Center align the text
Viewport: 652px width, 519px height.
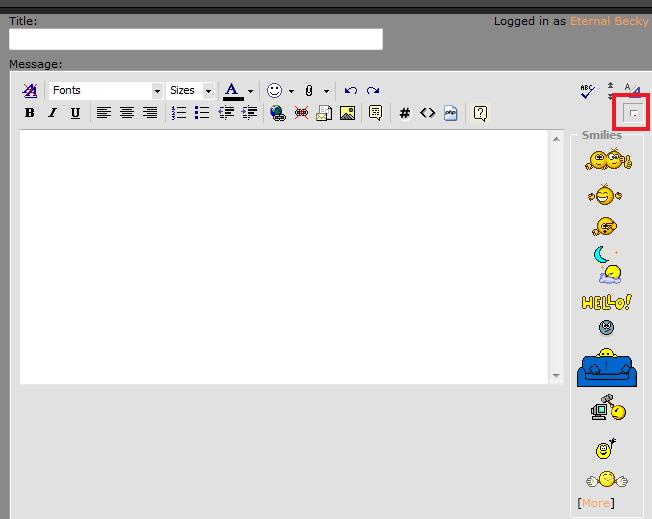(x=127, y=113)
